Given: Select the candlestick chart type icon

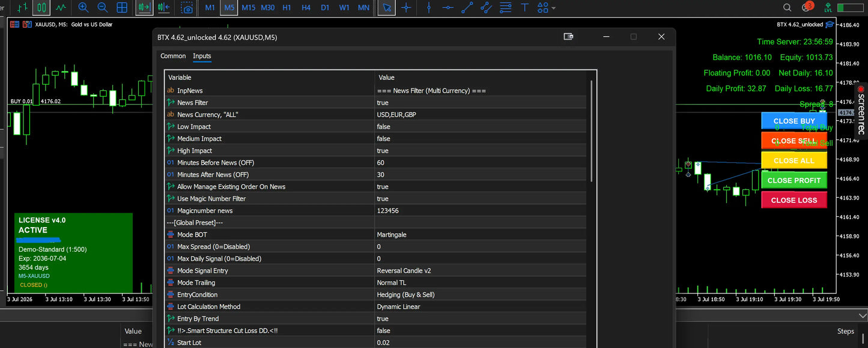Looking at the screenshot, I should (41, 8).
